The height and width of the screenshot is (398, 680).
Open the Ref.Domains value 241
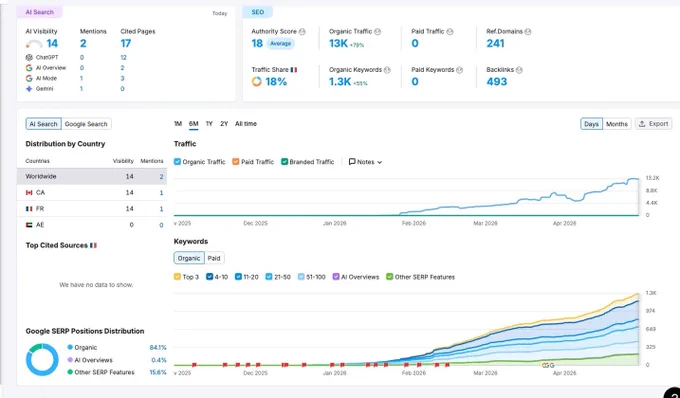495,43
